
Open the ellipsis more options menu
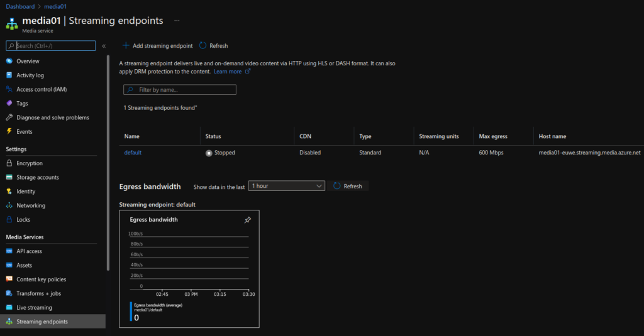pyautogui.click(x=177, y=21)
